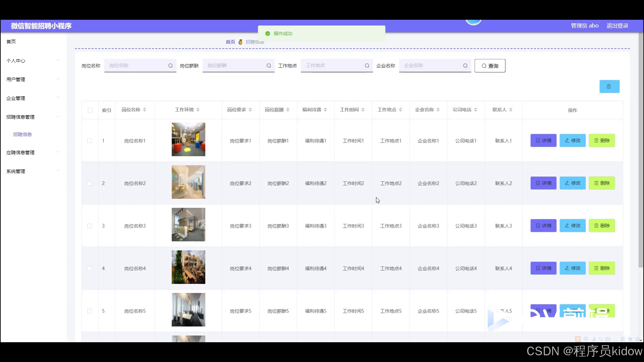Screen dimensions: 644x362
Task: Click 删除 for row 岗位名称3
Action: (602, 226)
